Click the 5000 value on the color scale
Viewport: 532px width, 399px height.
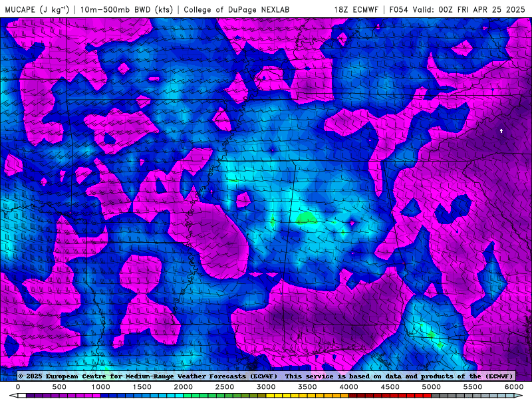pos(431,387)
